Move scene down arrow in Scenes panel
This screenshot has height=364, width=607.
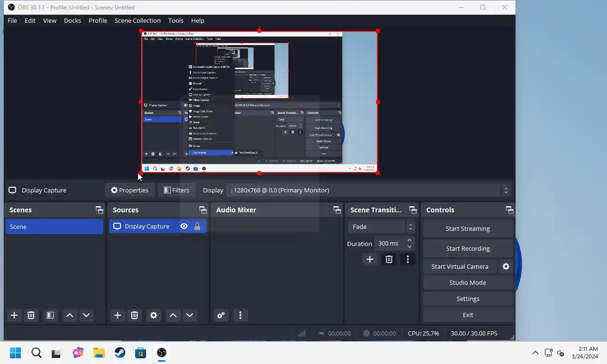tap(86, 315)
